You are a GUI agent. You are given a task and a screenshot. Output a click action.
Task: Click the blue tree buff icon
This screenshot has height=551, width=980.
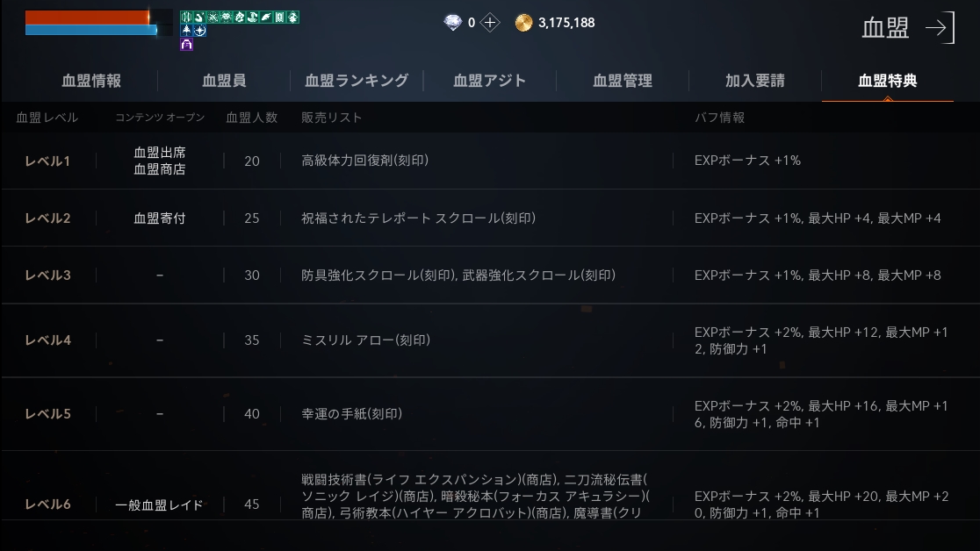186,30
